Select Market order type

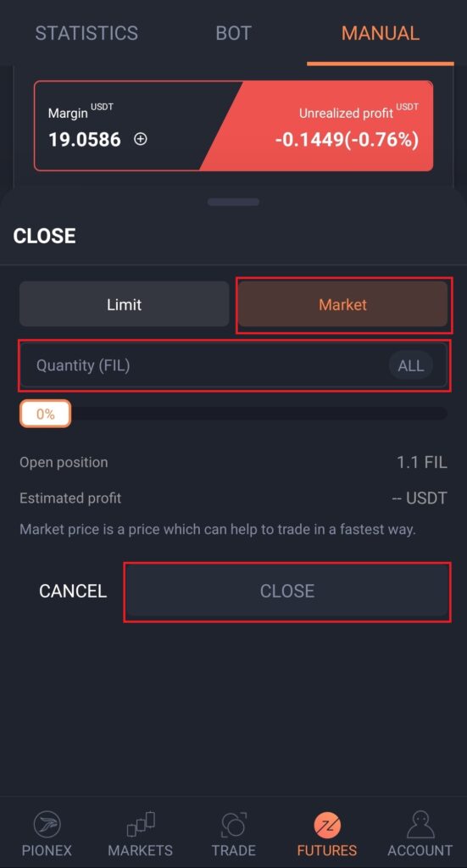coord(343,304)
